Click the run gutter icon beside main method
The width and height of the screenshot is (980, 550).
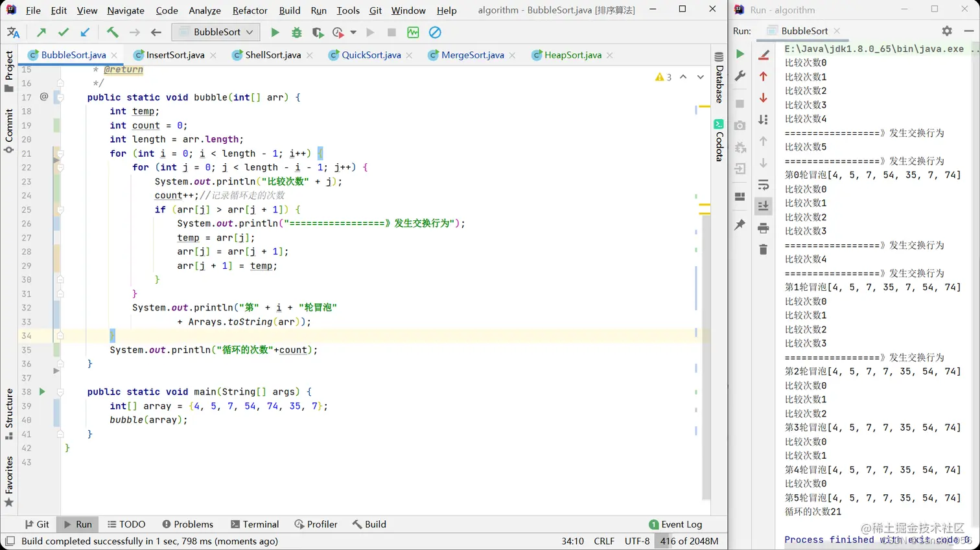pyautogui.click(x=42, y=391)
